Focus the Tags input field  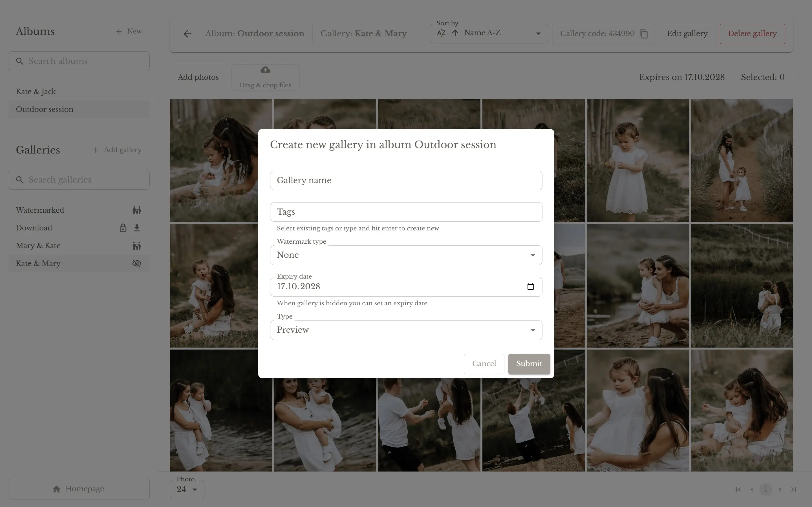pyautogui.click(x=406, y=212)
